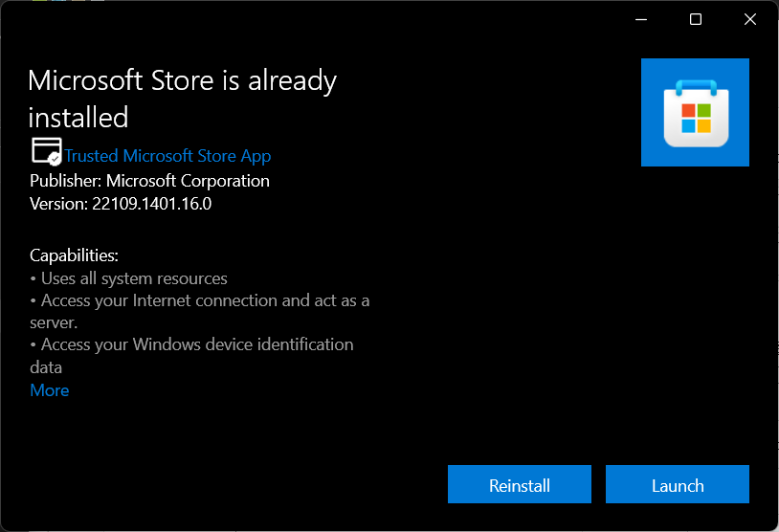Image resolution: width=779 pixels, height=532 pixels.
Task: Click the 'Windows device identification data' capability
Action: tap(191, 344)
